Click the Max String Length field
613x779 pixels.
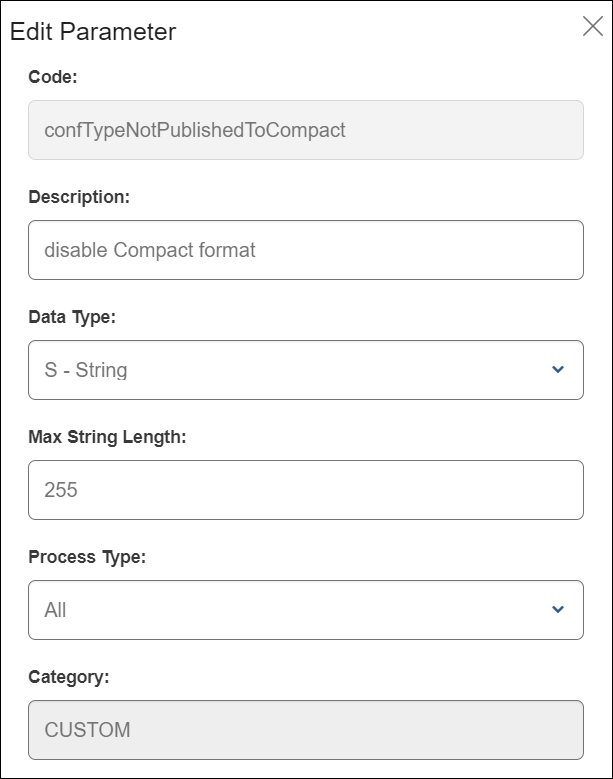point(305,490)
